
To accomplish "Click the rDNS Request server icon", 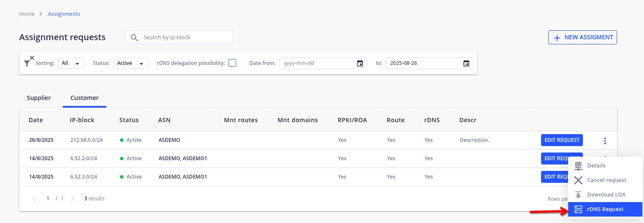I will tap(578, 209).
